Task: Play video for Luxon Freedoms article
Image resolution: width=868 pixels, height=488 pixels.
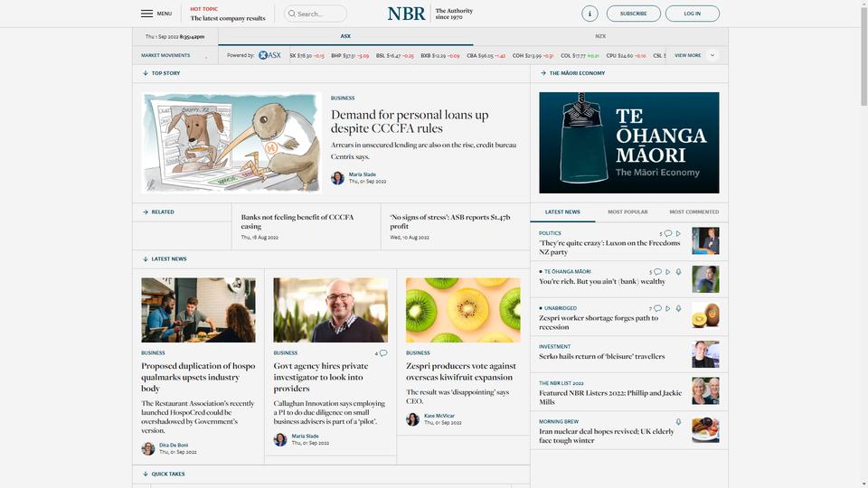Action: click(678, 233)
